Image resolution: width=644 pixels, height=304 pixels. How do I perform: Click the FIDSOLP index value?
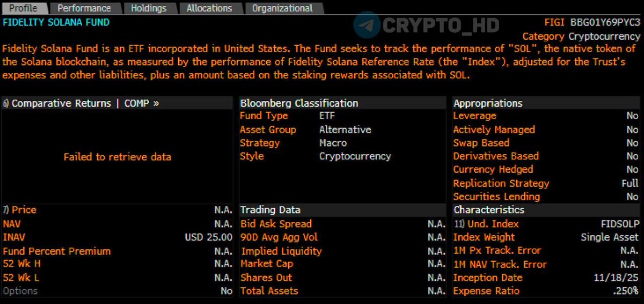619,224
